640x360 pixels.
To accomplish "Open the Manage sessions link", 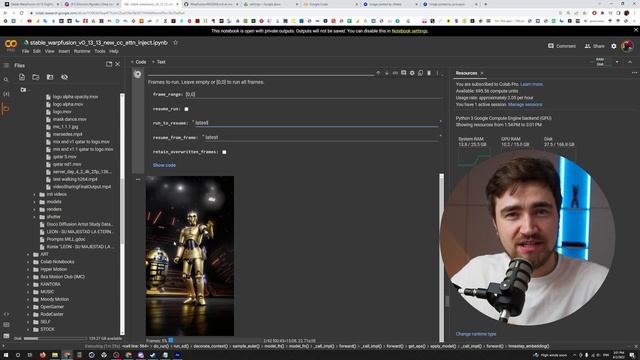I will [x=525, y=104].
